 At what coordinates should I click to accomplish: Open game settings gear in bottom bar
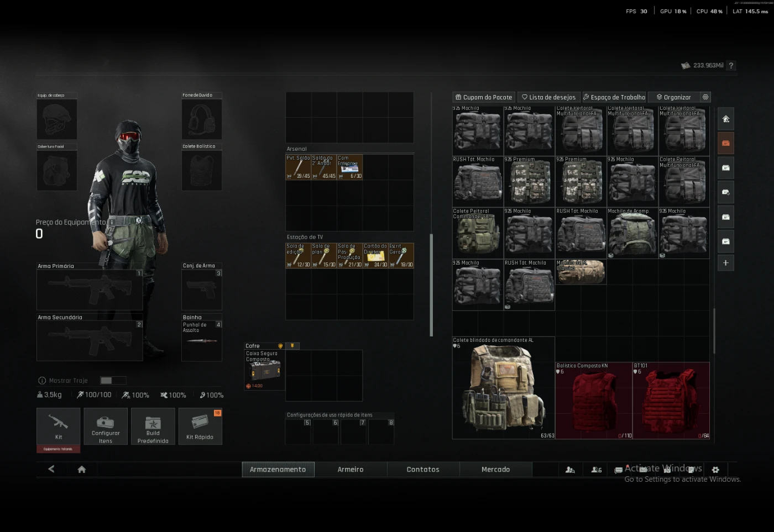[715, 470]
